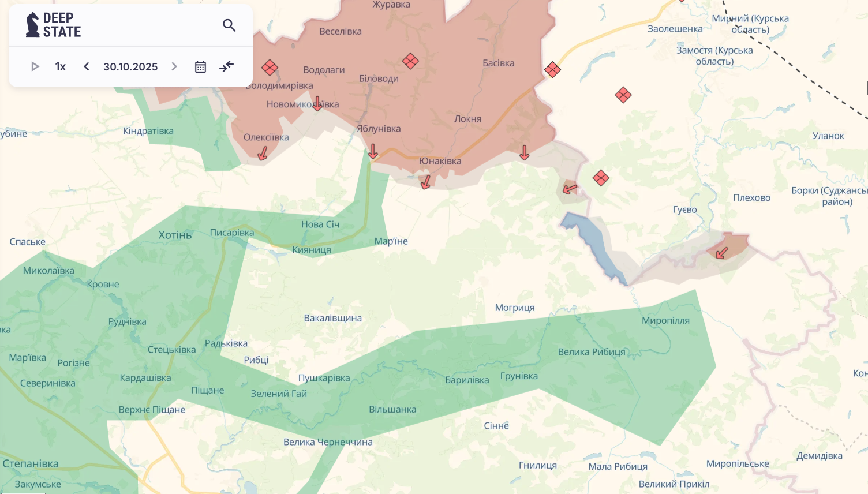Image resolution: width=868 pixels, height=494 pixels.
Task: Click the 30.10.2025 date field
Action: click(x=130, y=66)
